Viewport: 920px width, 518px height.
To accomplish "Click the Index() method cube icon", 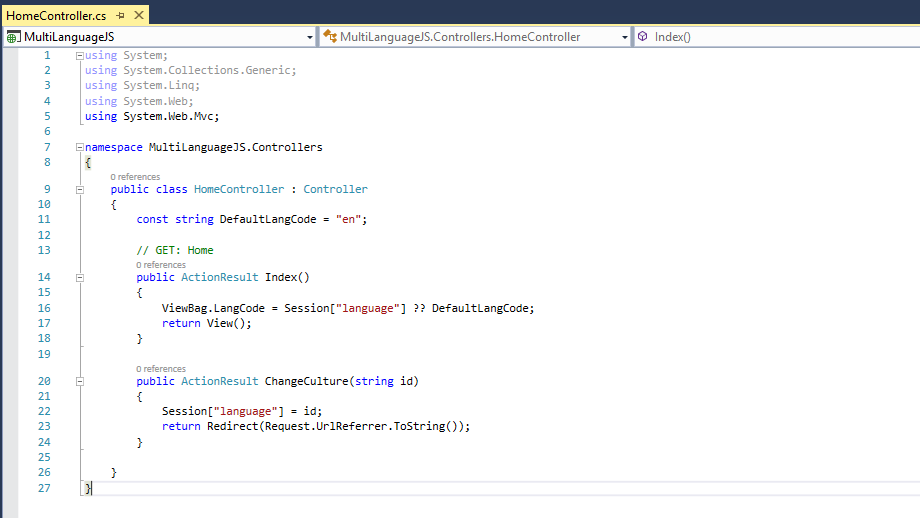I will tap(642, 37).
